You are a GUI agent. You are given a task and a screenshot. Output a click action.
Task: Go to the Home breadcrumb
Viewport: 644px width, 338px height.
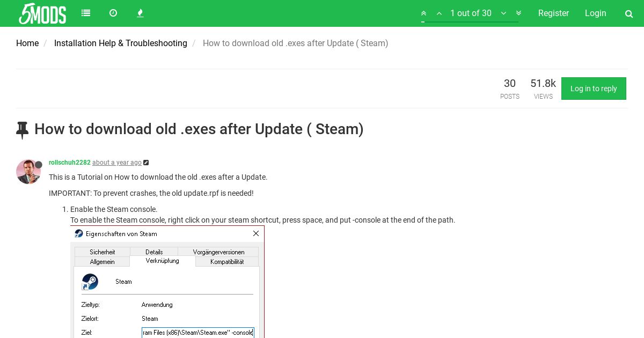click(27, 43)
